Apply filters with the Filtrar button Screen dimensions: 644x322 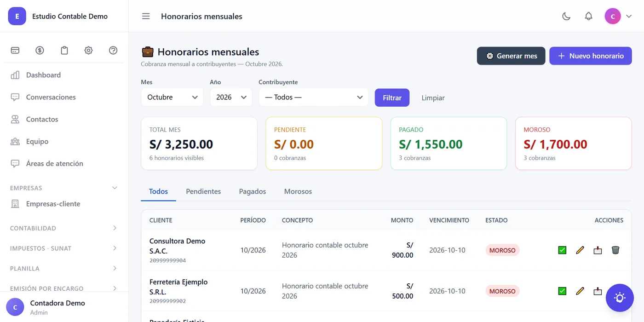392,98
